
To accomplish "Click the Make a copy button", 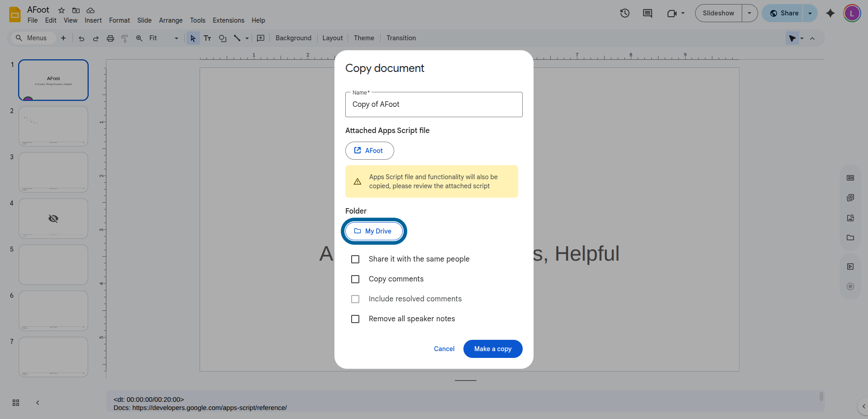I will click(492, 349).
